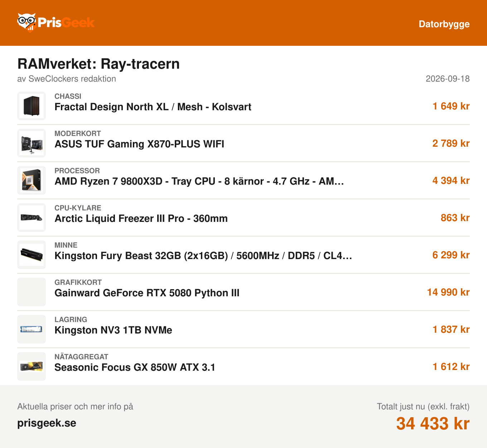This screenshot has width=487, height=448.
Task: Click the PROCESSOR category label
Action: coord(77,171)
